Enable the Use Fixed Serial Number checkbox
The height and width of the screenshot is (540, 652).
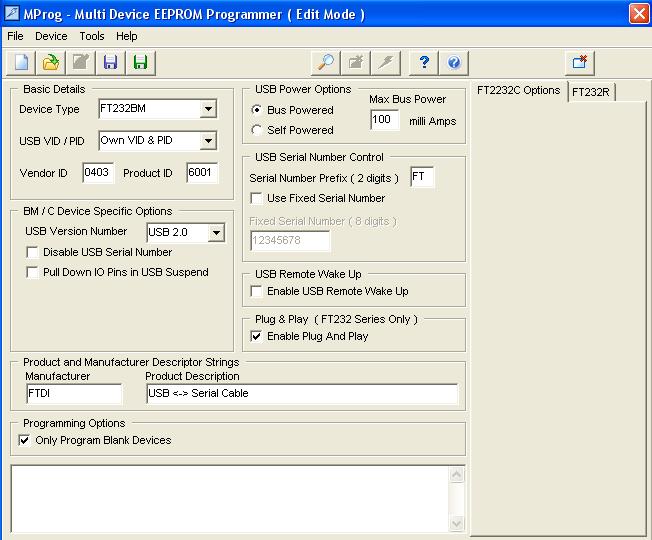pyautogui.click(x=257, y=198)
